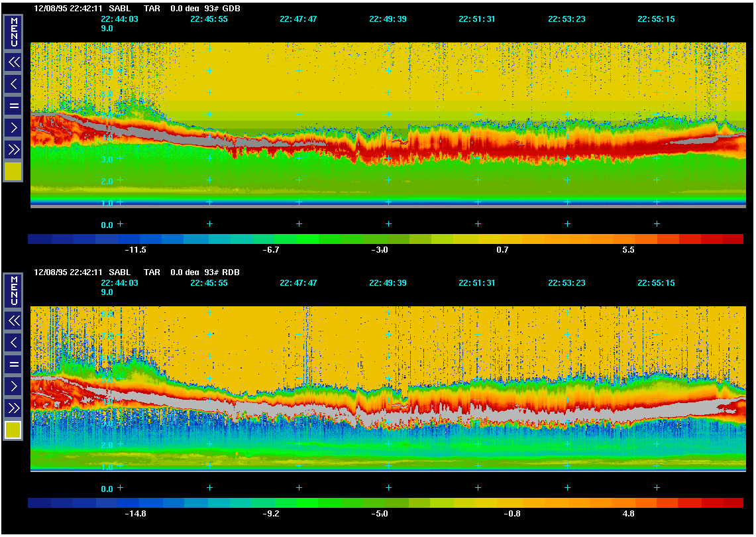The width and height of the screenshot is (756, 537).
Task: Step forward with the lower panel's single-right arrow
Action: 13,386
